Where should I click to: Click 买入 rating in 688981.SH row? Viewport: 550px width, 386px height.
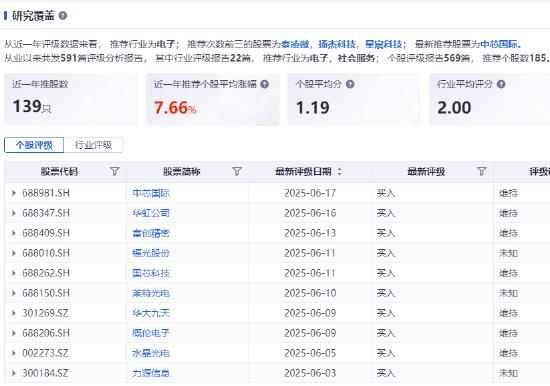[386, 193]
